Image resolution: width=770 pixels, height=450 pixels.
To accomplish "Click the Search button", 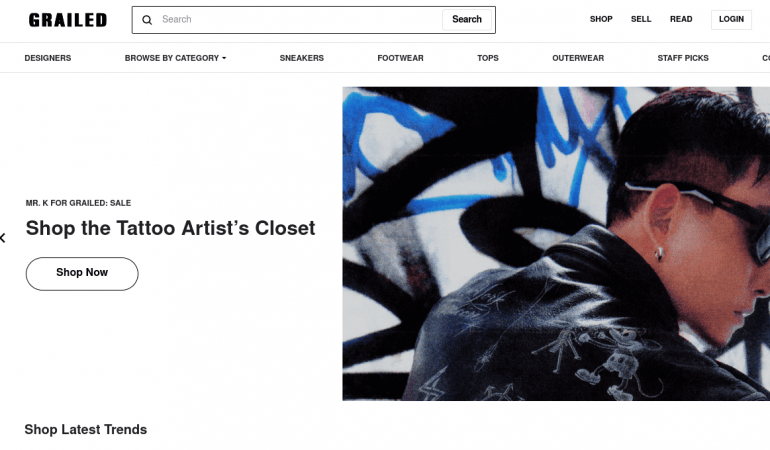I will pyautogui.click(x=467, y=20).
